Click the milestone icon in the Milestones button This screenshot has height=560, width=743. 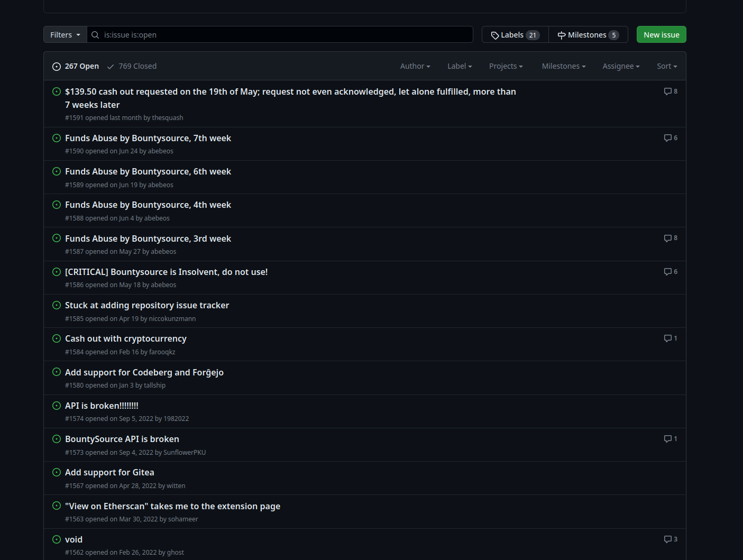(x=562, y=34)
